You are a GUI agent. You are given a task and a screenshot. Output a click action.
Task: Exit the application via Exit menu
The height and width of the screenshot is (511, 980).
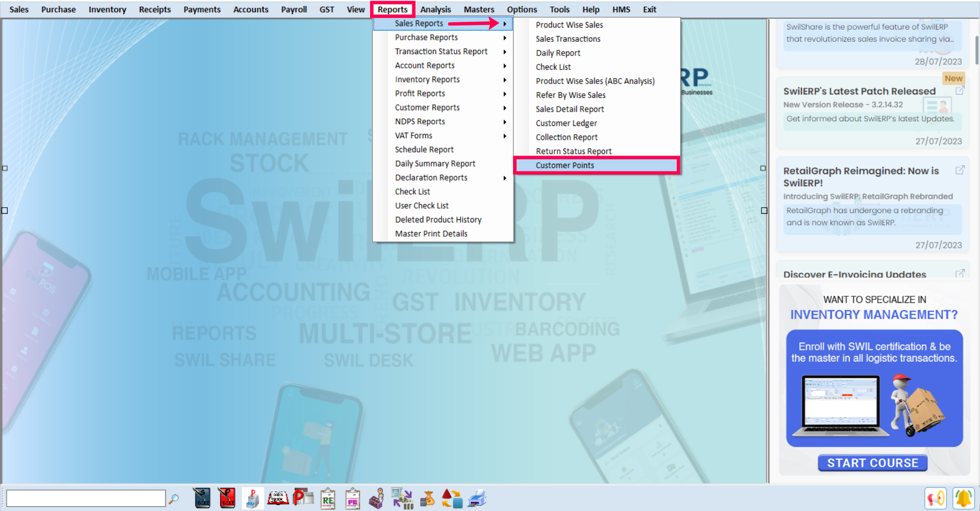(x=649, y=9)
